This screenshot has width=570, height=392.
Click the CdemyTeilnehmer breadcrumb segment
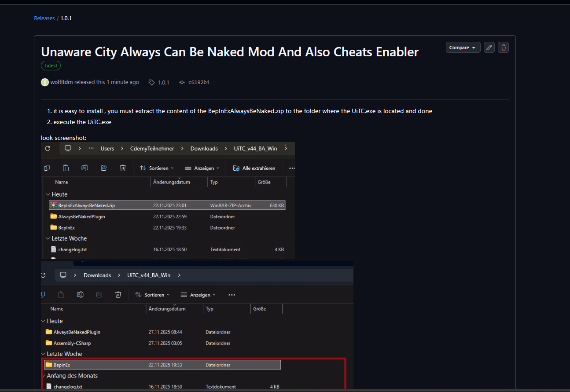[x=152, y=149]
